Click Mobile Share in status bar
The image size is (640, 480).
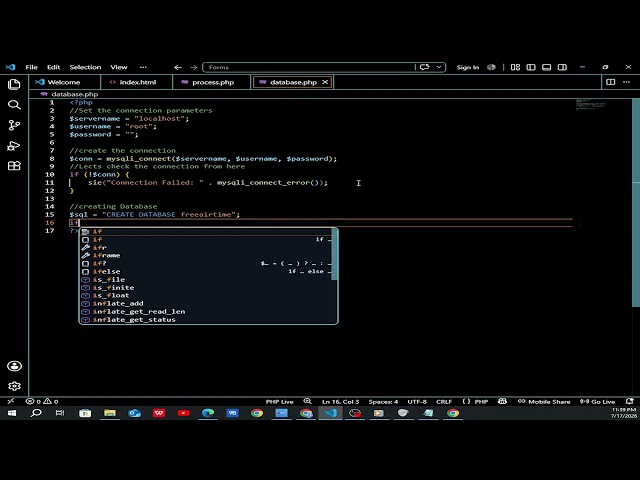(544, 402)
